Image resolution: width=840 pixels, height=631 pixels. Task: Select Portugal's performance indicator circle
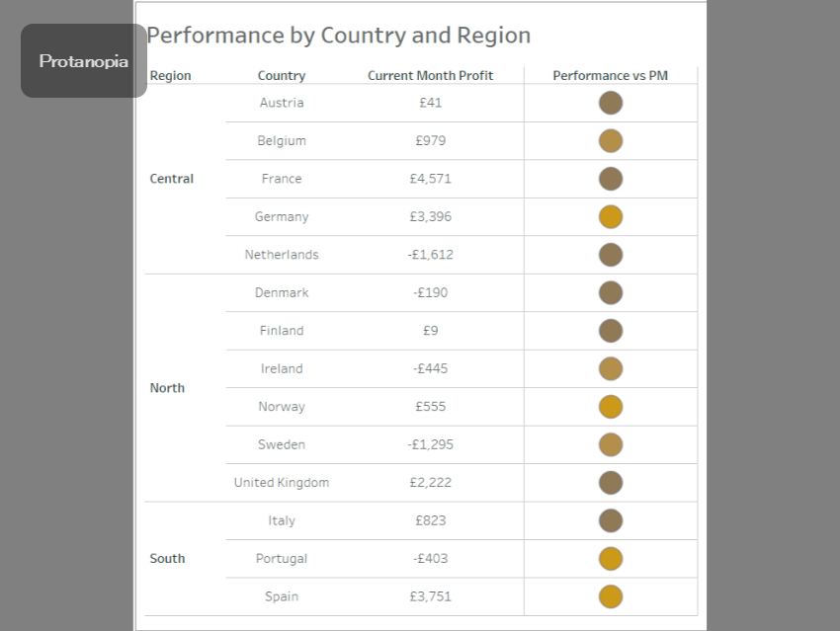(611, 559)
